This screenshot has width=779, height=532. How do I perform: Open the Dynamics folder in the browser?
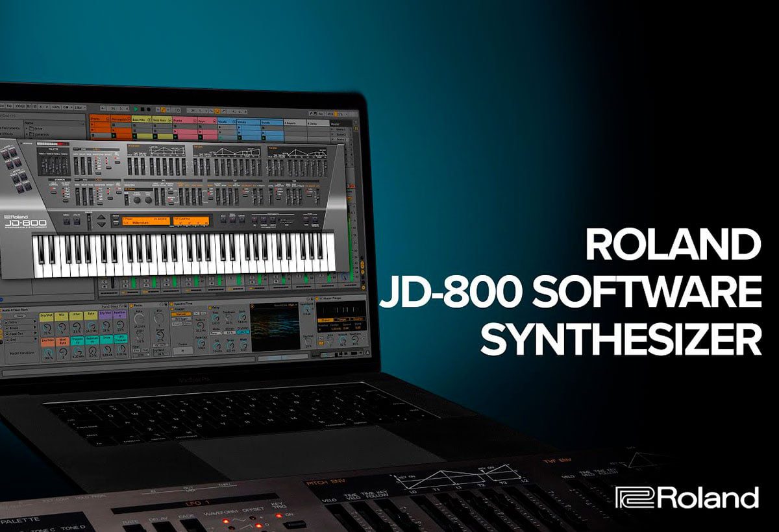point(40,134)
